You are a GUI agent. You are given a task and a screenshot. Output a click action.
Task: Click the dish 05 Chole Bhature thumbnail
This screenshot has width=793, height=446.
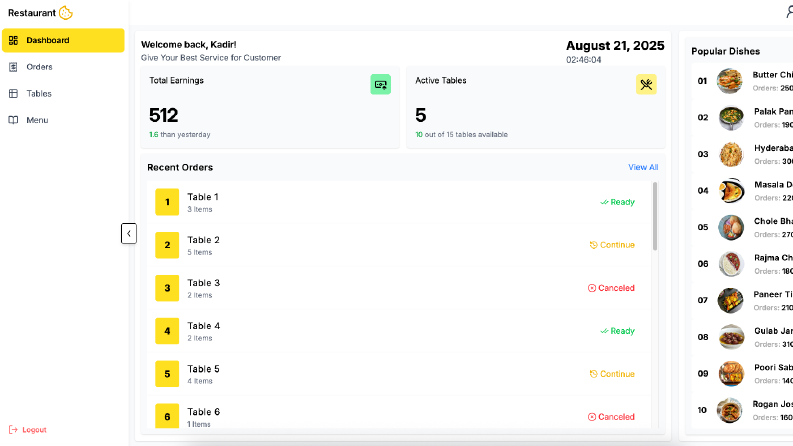click(731, 227)
